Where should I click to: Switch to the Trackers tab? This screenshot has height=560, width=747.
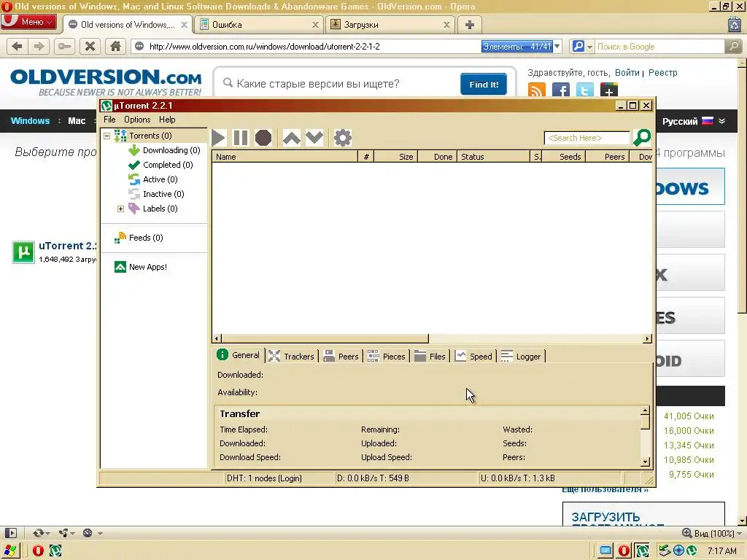click(x=292, y=356)
